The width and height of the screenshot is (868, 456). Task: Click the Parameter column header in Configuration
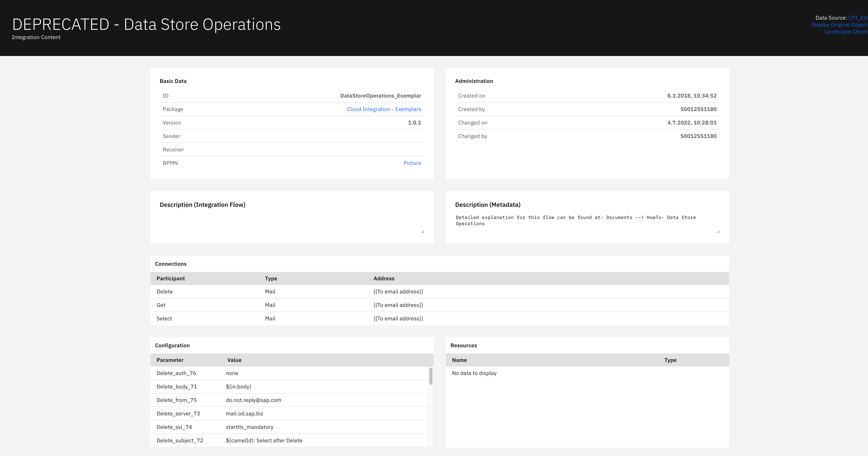point(170,360)
